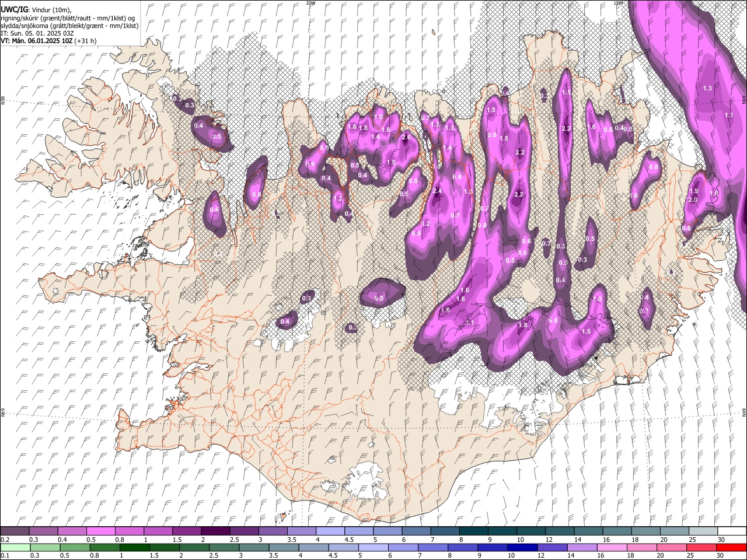Pick the 1–1.5 purple swatch in upper legend
The height and width of the screenshot is (560, 747).
pos(158,531)
